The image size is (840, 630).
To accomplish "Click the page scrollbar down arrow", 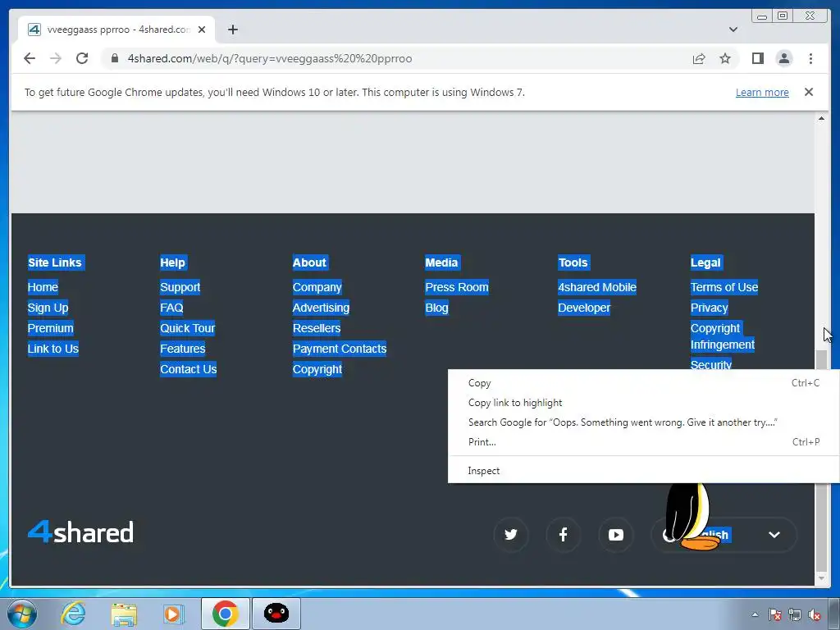I will 821,578.
